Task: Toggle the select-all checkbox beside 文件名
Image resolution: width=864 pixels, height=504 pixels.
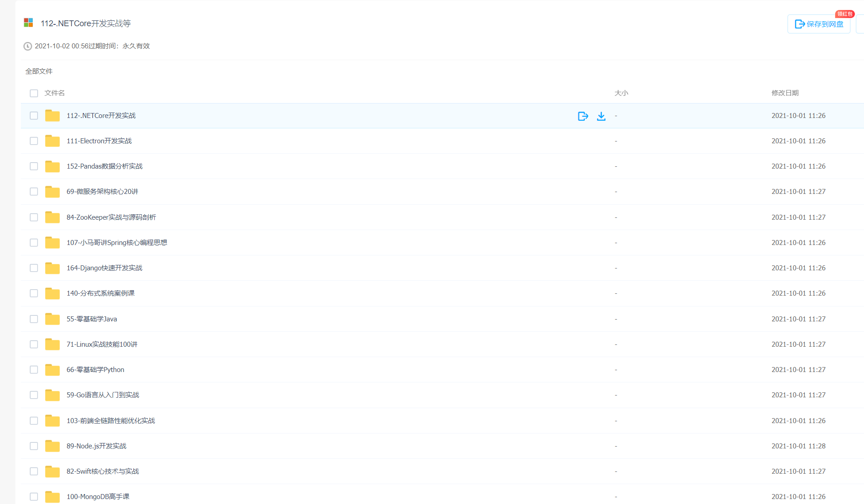Action: pyautogui.click(x=34, y=93)
